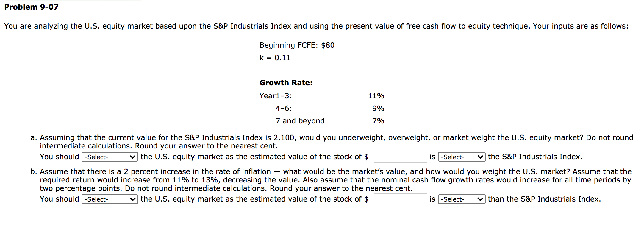Select the Beginning FCFE: $80 text

tap(297, 45)
